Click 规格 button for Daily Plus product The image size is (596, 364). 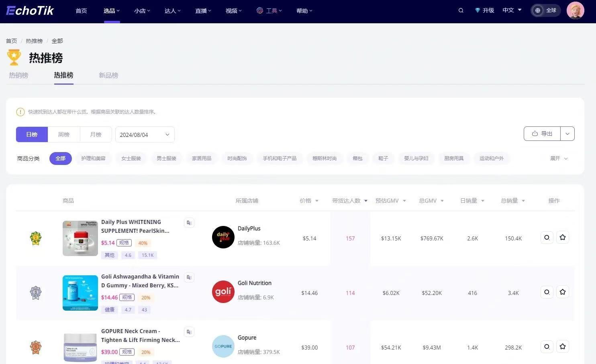pos(124,243)
